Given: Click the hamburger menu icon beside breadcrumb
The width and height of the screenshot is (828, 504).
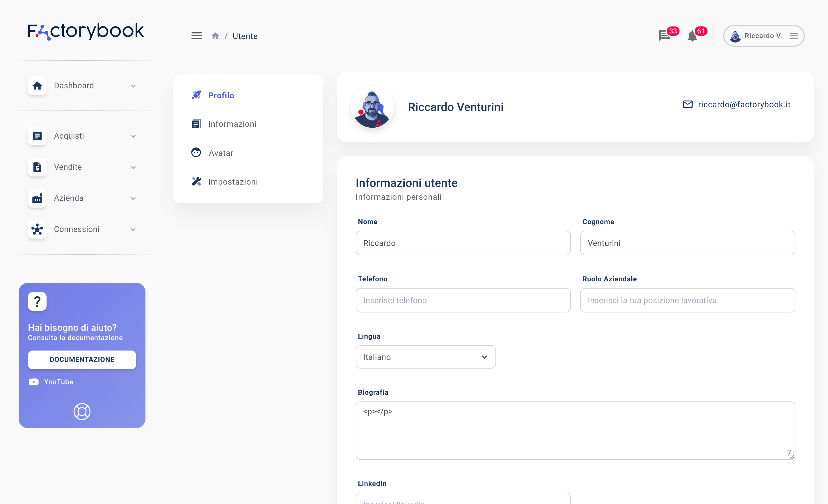Looking at the screenshot, I should point(197,36).
